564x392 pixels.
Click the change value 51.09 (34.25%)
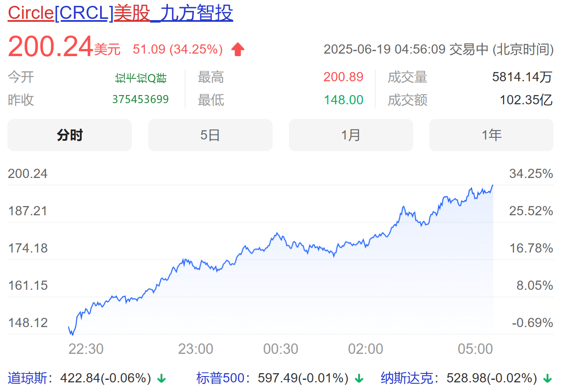pos(178,49)
